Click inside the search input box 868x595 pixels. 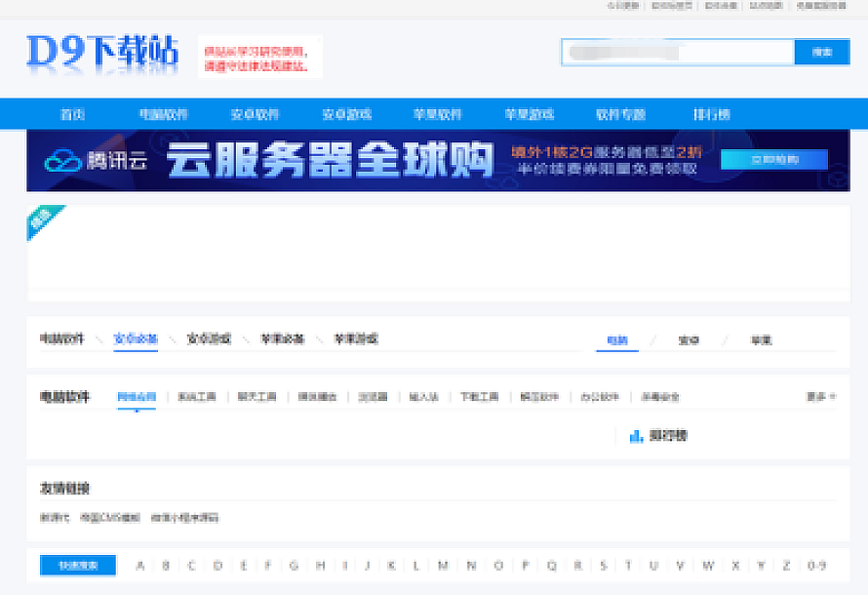678,53
